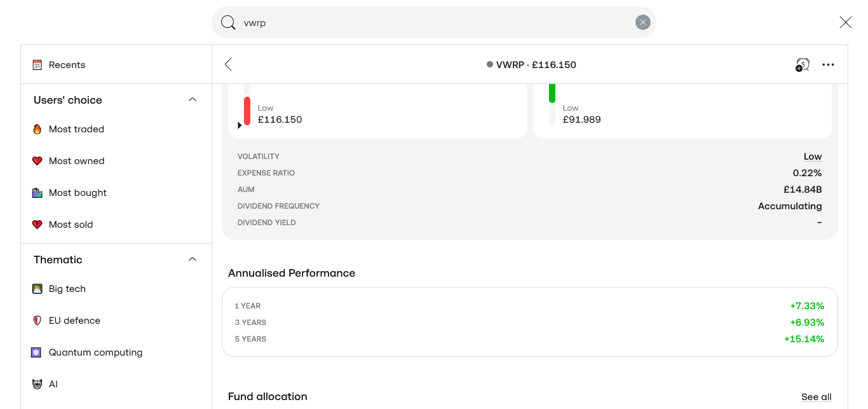
Task: Click the Fund allocation heading
Action: [x=268, y=396]
